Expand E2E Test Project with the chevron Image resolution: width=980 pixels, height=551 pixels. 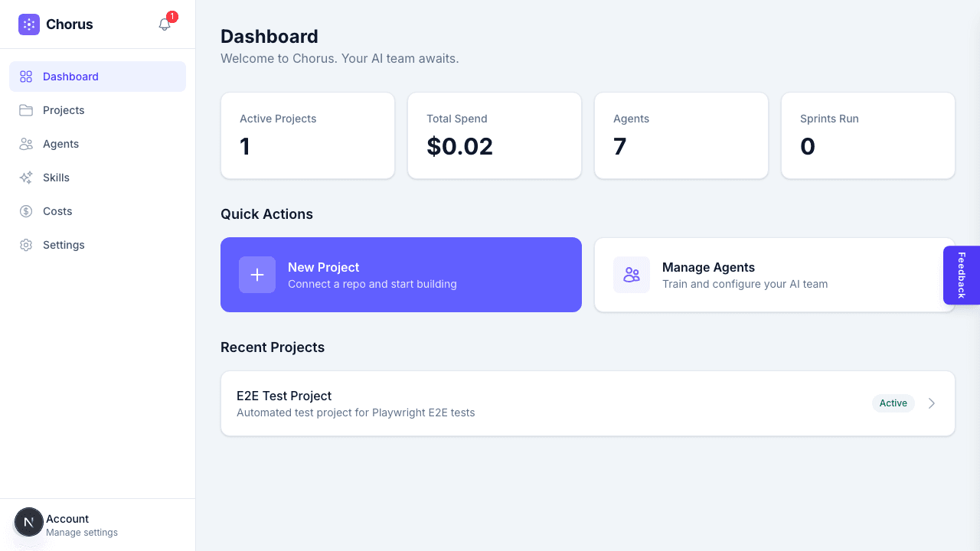click(932, 403)
